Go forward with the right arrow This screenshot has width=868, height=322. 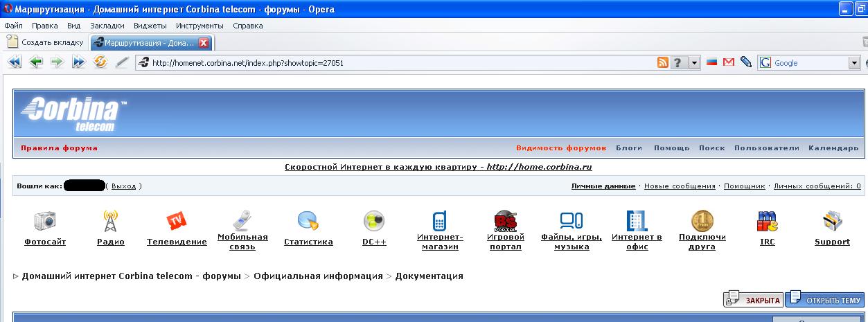[x=57, y=62]
